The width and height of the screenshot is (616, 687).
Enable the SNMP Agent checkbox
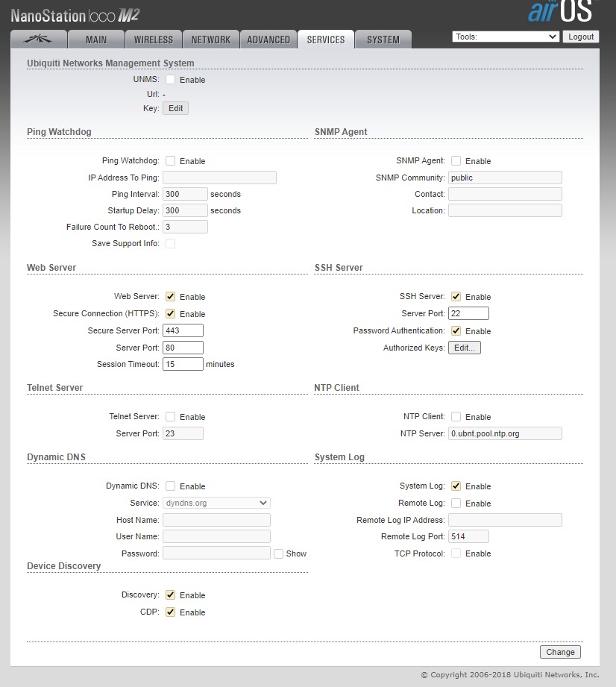456,161
